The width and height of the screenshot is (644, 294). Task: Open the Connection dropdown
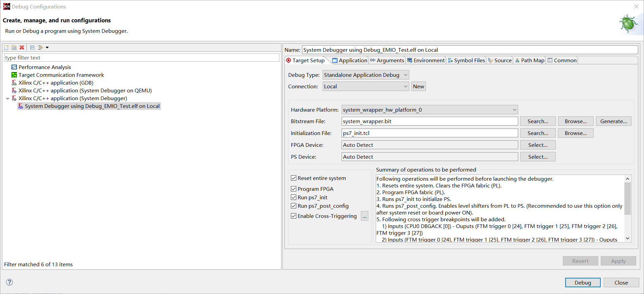[366, 86]
